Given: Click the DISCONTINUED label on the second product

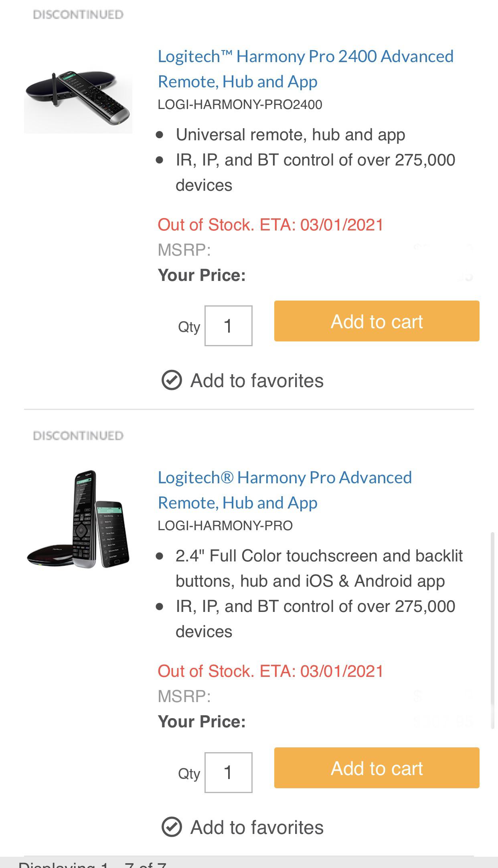Looking at the screenshot, I should pyautogui.click(x=77, y=436).
